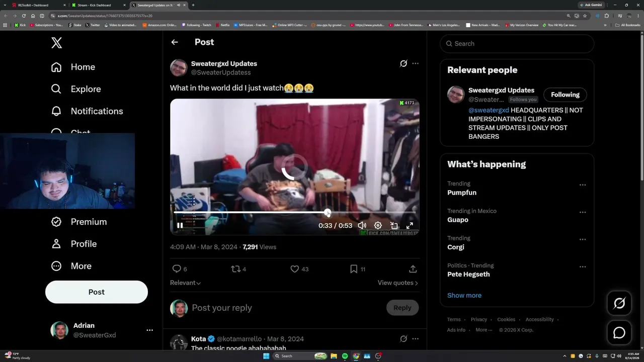Open Chrome extensions puzzle icon

(606, 16)
